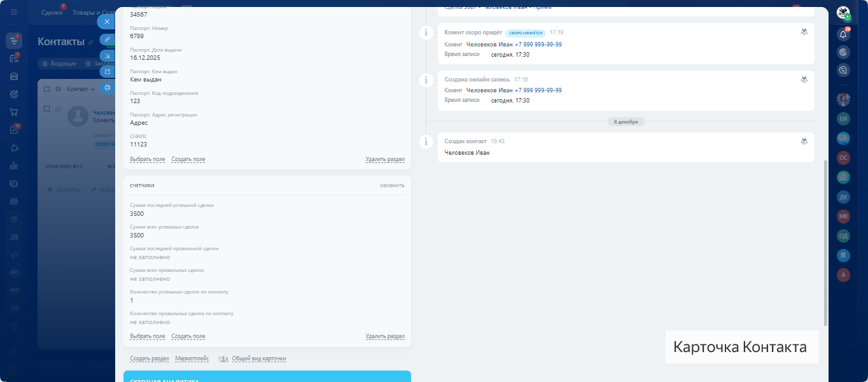Open grid settings gear in Contacts list
This screenshot has height=382, width=868.
(x=58, y=89)
